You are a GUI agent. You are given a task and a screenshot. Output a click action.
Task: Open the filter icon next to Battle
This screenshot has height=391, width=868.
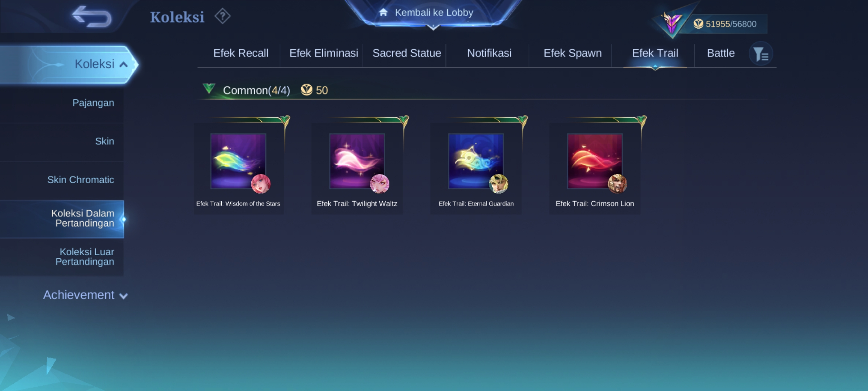tap(761, 54)
